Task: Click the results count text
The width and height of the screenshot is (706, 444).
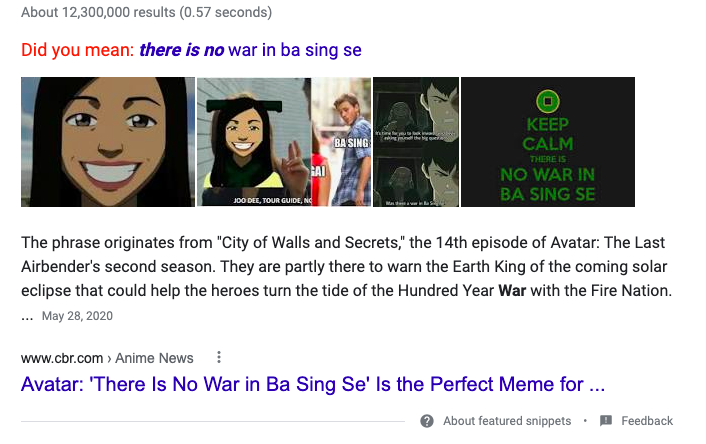Action: pos(146,14)
